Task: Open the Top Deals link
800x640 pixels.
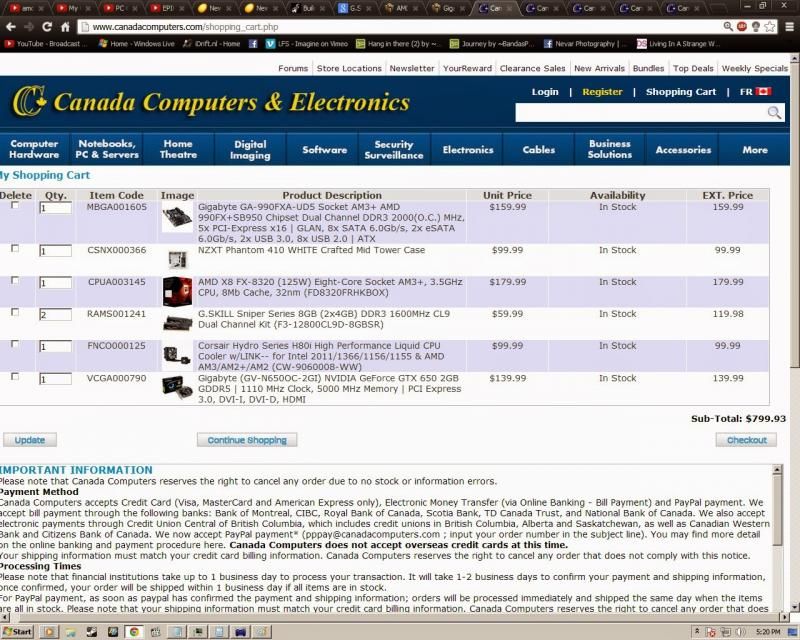Action: (693, 68)
